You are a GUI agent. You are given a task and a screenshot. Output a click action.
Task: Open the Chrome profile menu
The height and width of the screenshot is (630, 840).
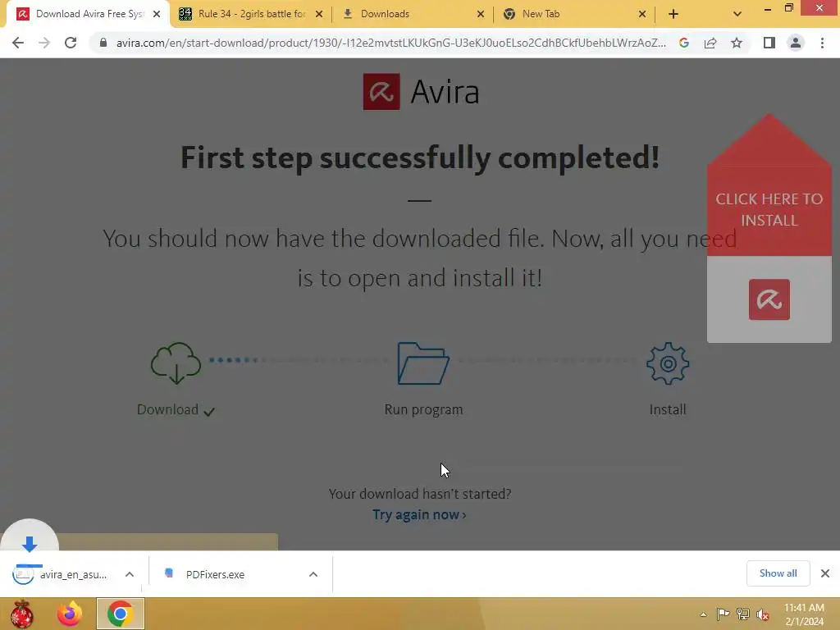[x=796, y=43]
